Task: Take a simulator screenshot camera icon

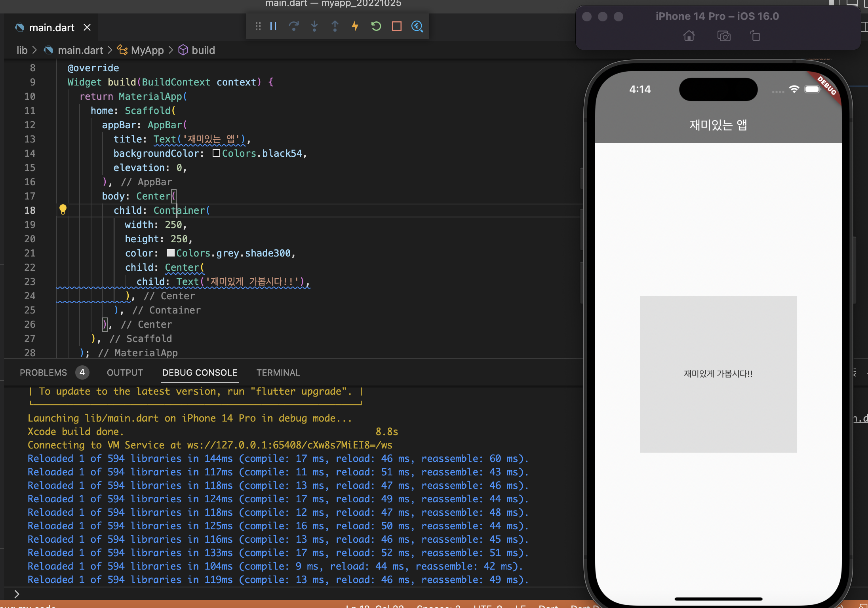Action: (x=723, y=36)
